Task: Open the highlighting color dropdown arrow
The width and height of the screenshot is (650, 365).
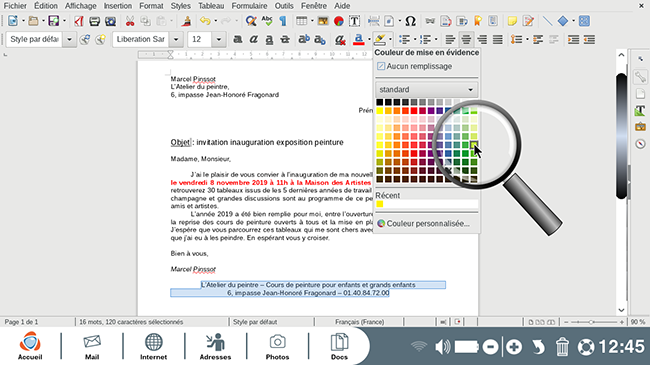Action: tap(390, 39)
